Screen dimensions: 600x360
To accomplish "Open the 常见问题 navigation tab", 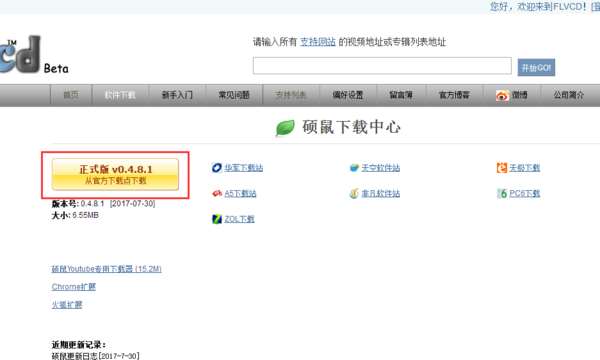I will click(234, 95).
